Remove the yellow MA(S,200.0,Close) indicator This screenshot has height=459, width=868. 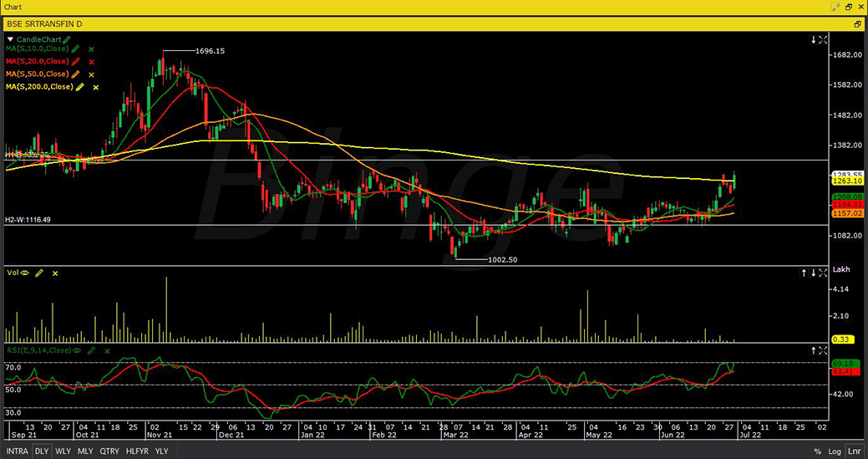coord(96,88)
